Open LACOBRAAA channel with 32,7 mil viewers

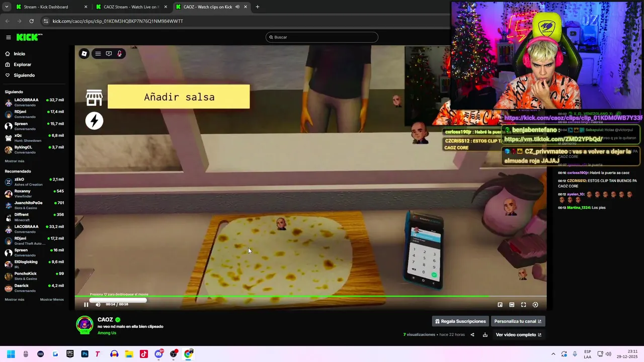point(34,102)
